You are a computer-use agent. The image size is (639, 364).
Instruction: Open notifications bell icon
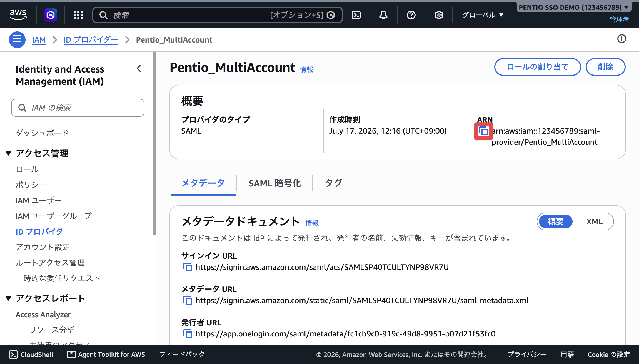click(x=383, y=15)
